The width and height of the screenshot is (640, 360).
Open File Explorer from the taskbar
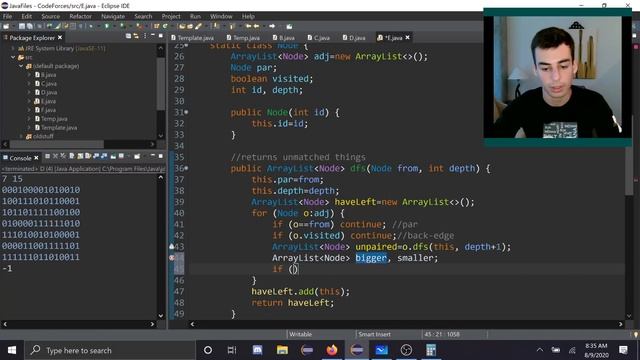click(282, 350)
